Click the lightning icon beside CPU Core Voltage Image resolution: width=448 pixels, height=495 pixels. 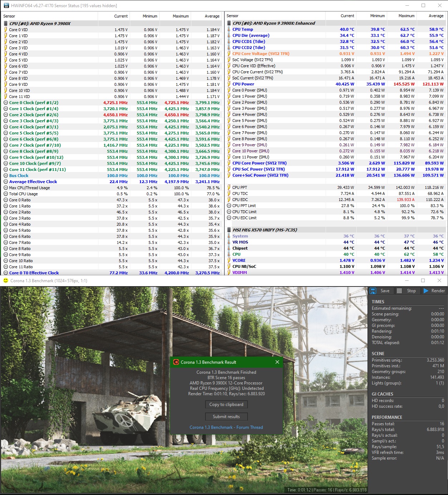pos(229,54)
